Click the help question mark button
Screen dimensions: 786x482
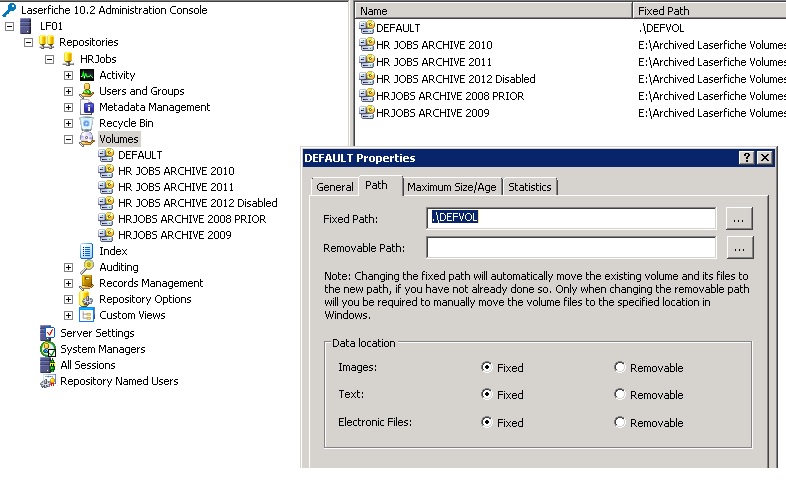point(746,158)
